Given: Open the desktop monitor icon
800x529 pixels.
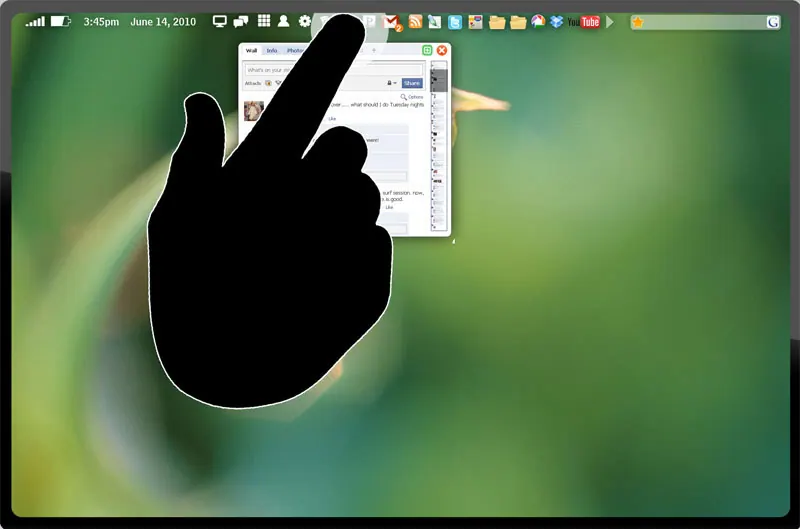Looking at the screenshot, I should (x=219, y=21).
